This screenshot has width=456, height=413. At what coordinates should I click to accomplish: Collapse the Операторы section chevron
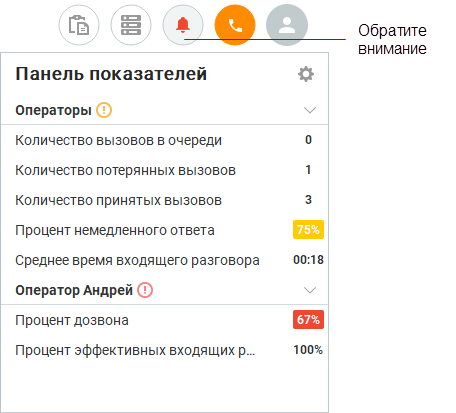310,110
